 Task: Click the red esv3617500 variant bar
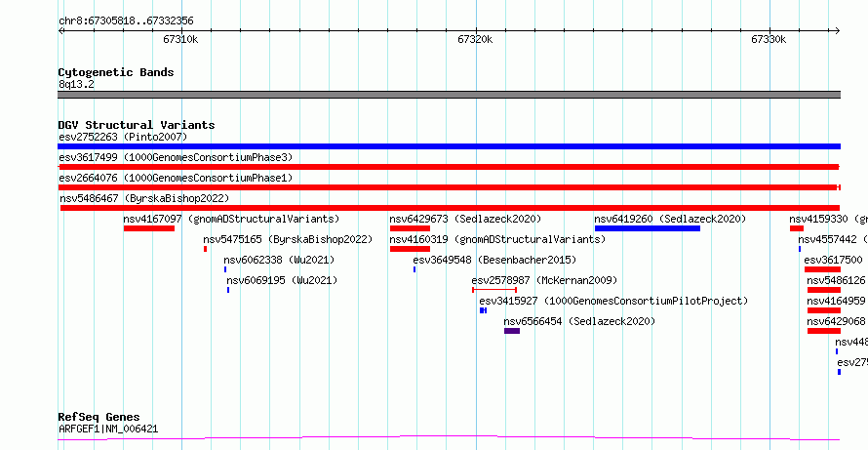coord(822,269)
